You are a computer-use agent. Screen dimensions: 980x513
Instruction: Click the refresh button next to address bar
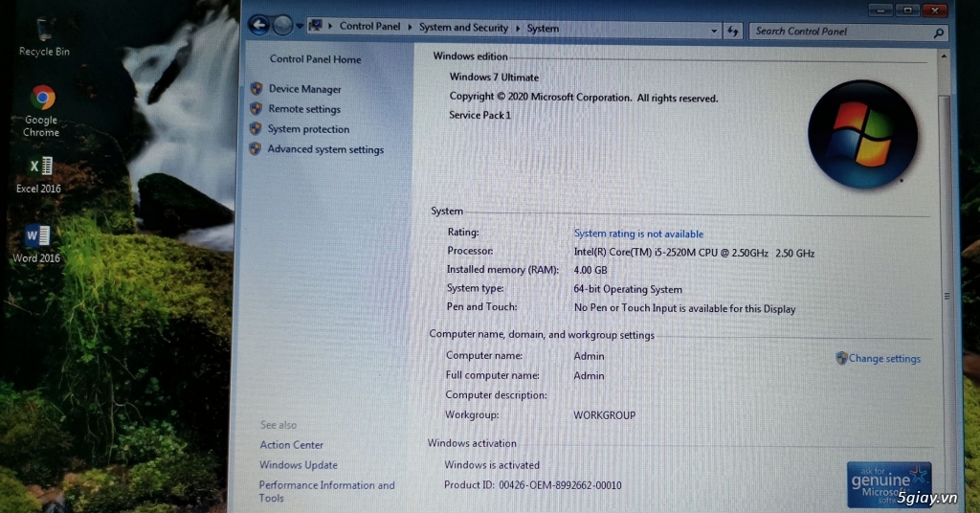pyautogui.click(x=732, y=31)
